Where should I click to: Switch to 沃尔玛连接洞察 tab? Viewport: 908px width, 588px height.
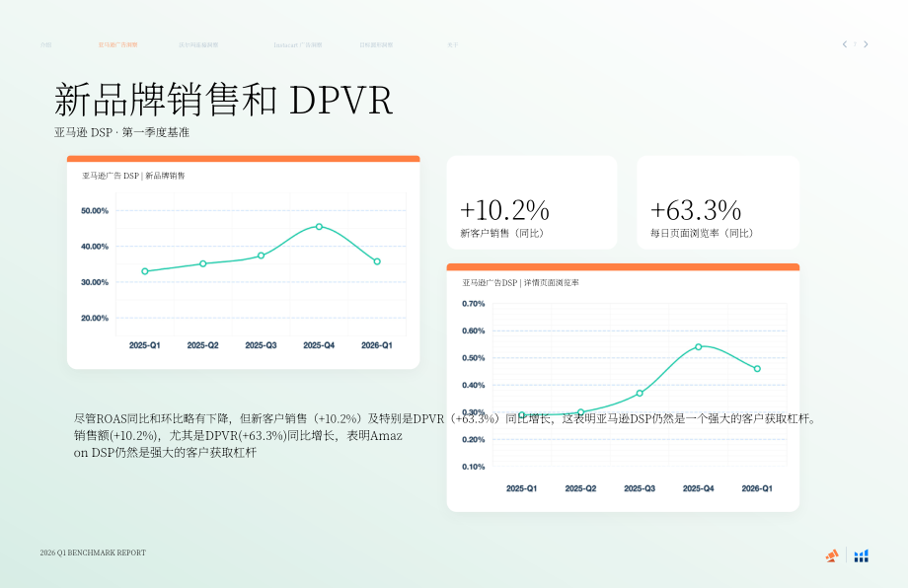point(198,44)
